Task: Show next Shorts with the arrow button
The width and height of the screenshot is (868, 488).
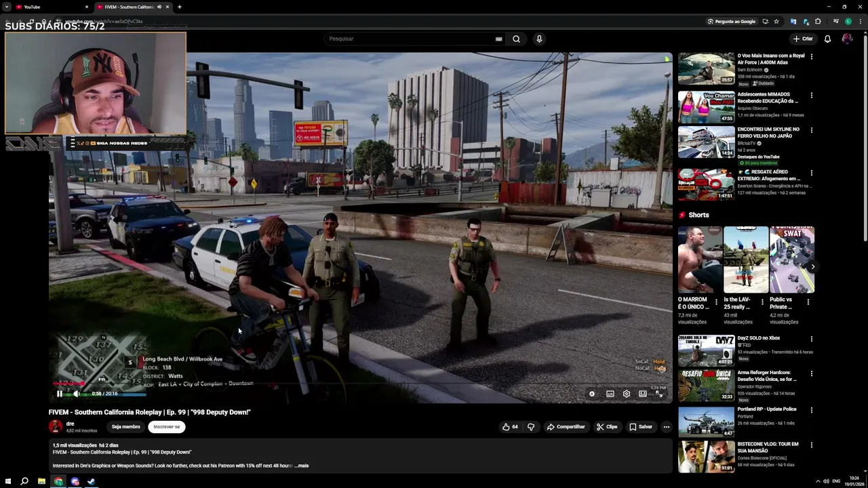Action: tap(812, 266)
